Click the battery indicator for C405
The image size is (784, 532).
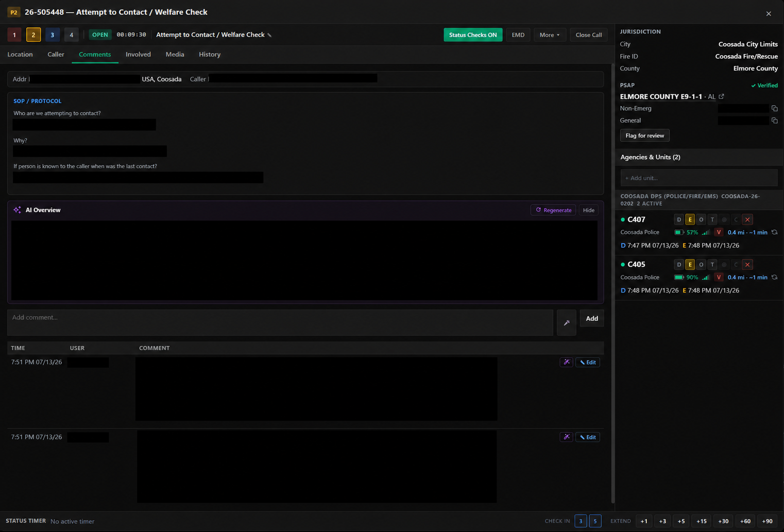[x=686, y=277]
